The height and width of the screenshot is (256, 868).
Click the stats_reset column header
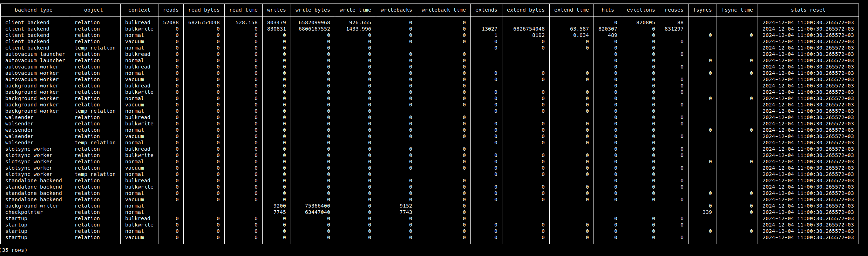[808, 10]
